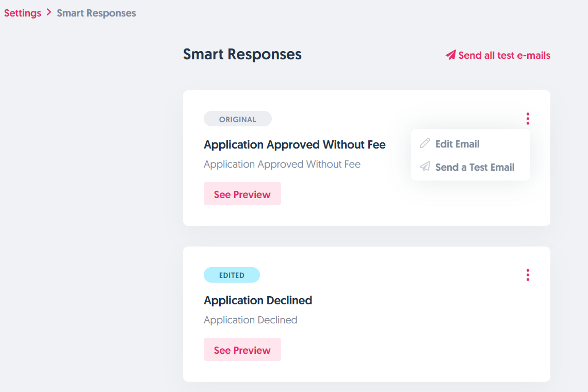Image resolution: width=588 pixels, height=392 pixels.
Task: Click the Application Declined gray subtitle
Action: (x=250, y=320)
